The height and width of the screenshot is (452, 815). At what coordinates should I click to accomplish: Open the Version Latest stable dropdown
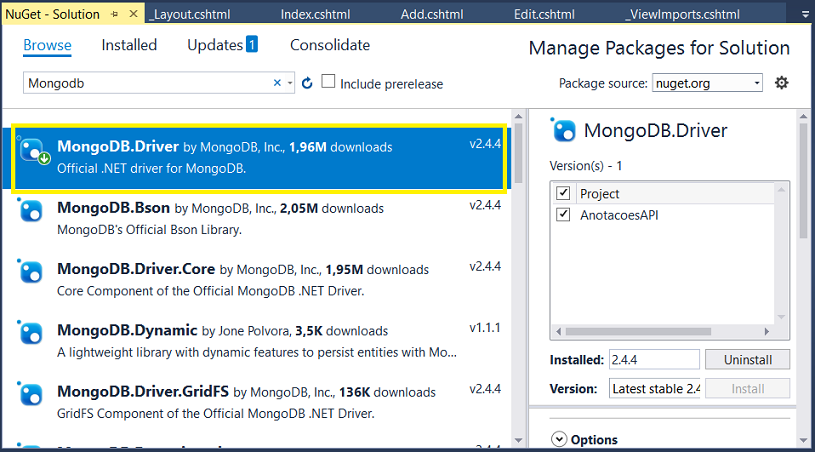click(654, 389)
